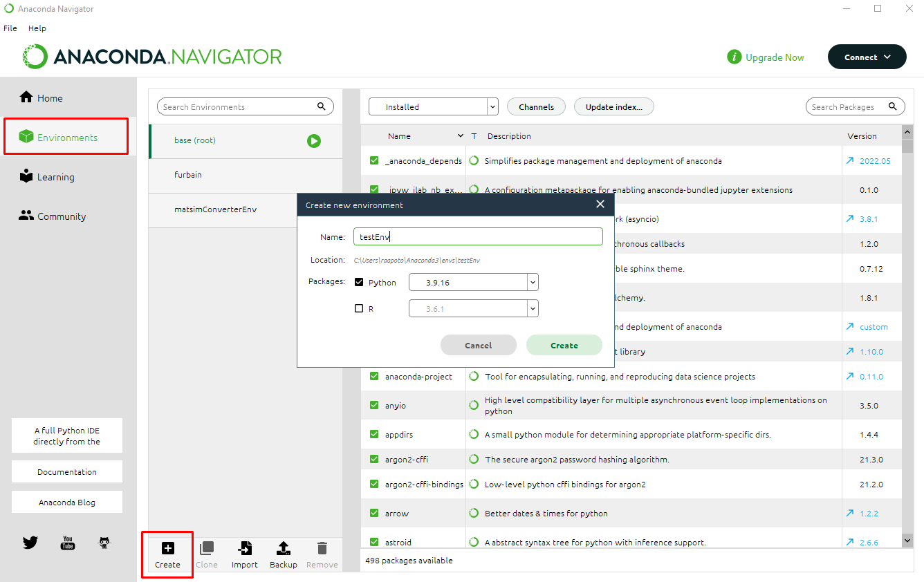
Task: Open the Help menu
Action: pyautogui.click(x=37, y=28)
